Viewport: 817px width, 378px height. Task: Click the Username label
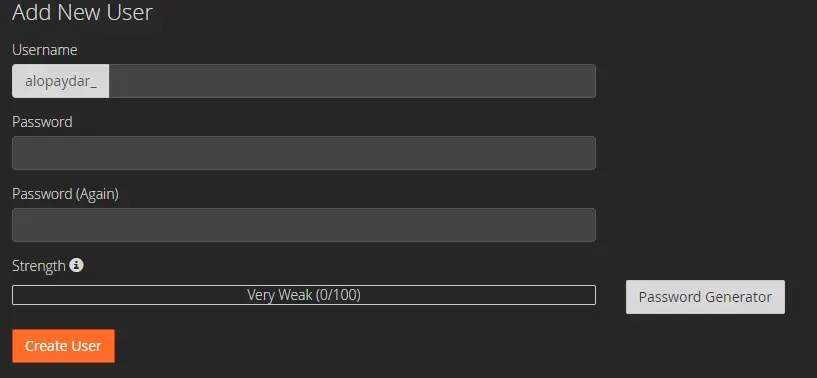(x=45, y=50)
